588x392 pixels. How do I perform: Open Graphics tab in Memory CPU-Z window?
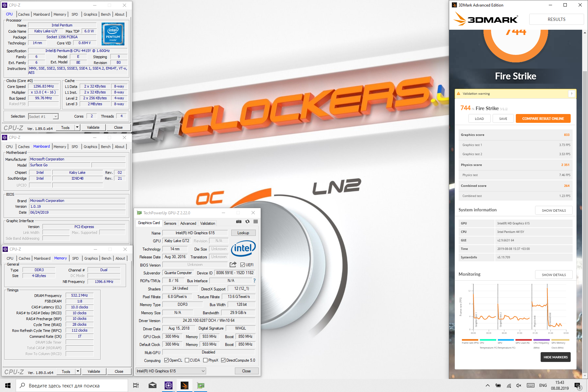coord(91,258)
